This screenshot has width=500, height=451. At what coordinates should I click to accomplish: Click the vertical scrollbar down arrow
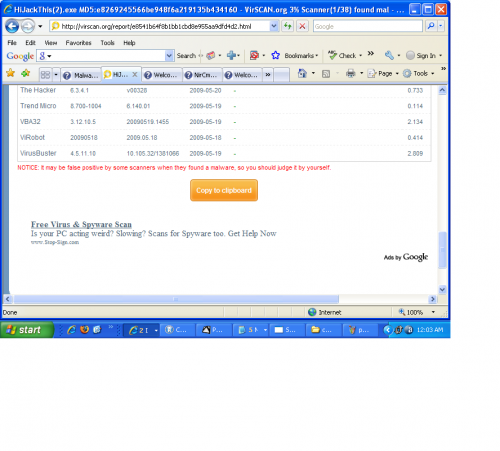click(x=442, y=289)
